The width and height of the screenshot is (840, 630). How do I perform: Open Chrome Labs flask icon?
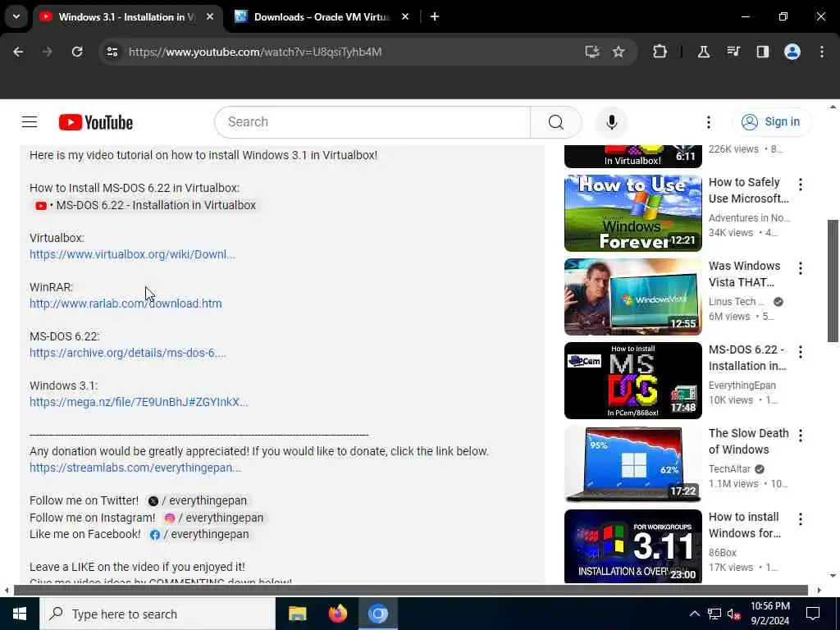703,52
